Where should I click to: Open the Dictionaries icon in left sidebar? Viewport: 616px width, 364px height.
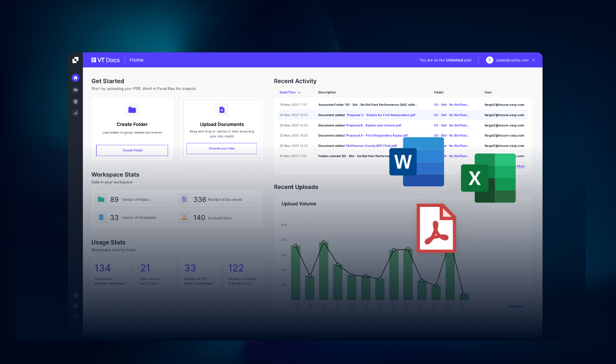[x=76, y=102]
